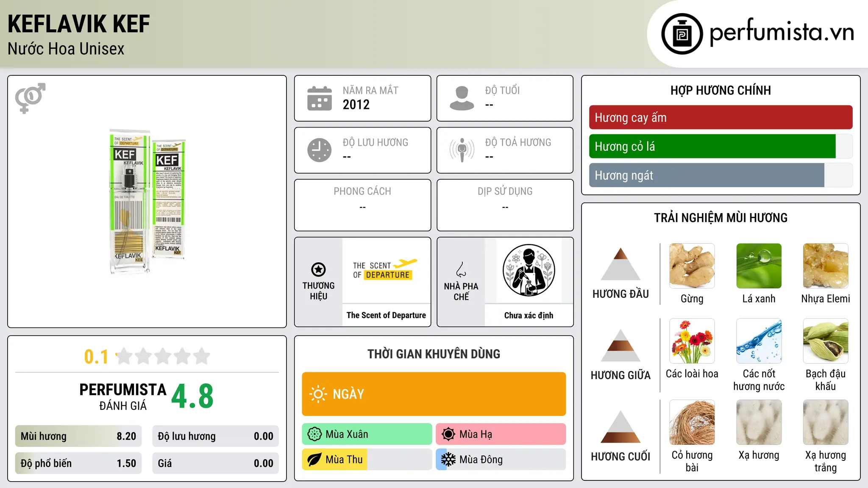Screen dimensions: 868x488
Task: Click the ĐỘ LƯU HƯƠNG card label
Action: pyautogui.click(x=376, y=142)
